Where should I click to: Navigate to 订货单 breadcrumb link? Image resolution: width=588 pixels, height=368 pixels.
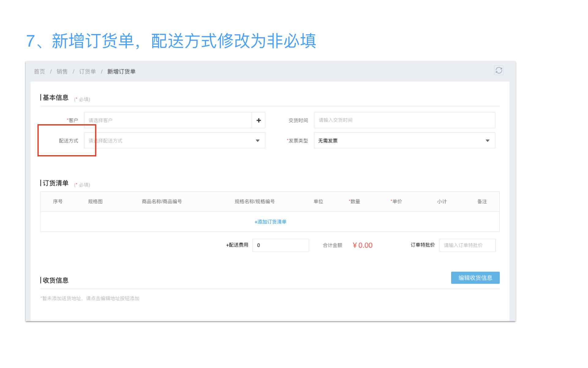[87, 71]
